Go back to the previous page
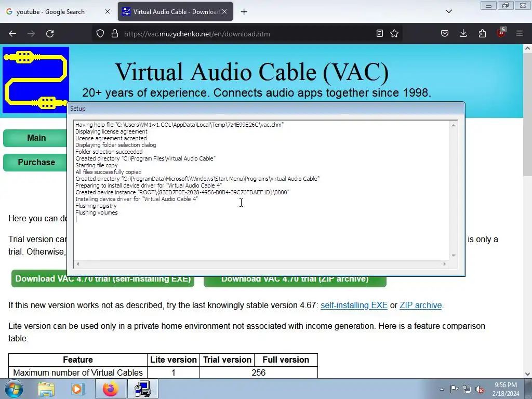This screenshot has width=532, height=399. click(12, 34)
